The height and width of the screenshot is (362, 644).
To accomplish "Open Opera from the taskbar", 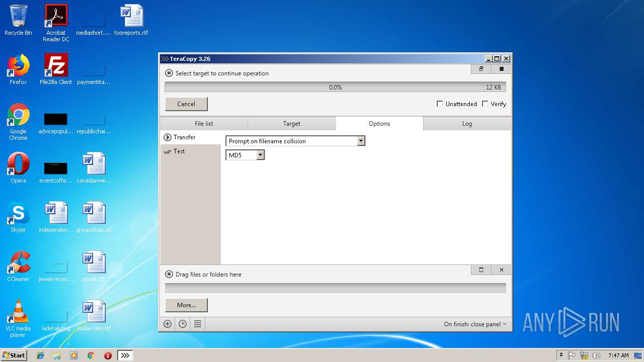I will click(x=108, y=355).
